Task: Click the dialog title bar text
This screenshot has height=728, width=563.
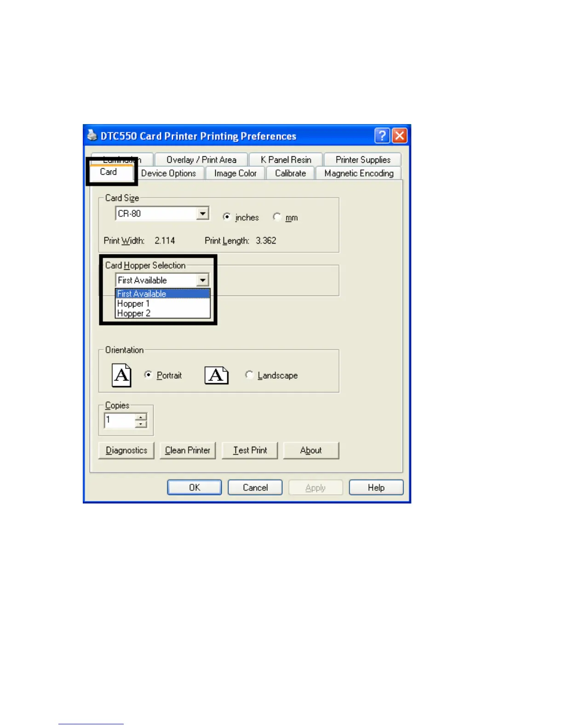Action: (198, 136)
